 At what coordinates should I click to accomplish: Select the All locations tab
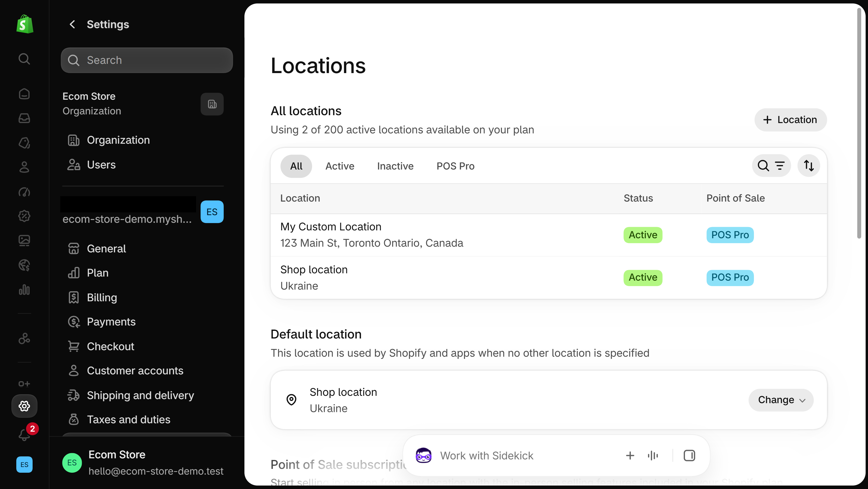[x=296, y=166]
